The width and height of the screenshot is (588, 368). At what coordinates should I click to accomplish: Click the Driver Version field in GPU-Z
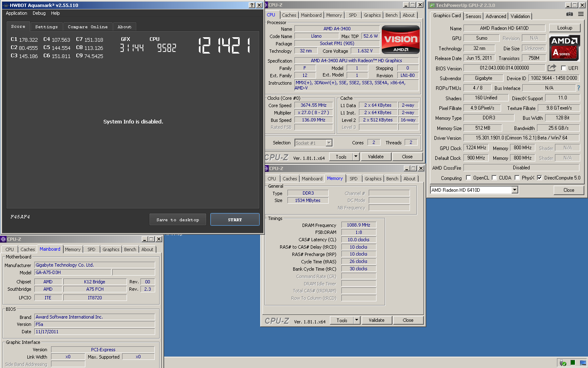pos(521,138)
